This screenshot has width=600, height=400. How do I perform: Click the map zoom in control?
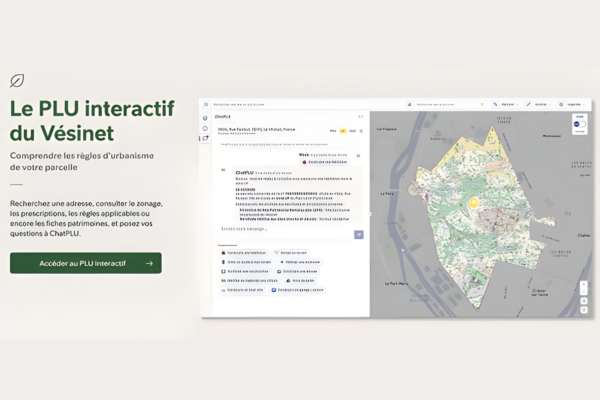[x=584, y=284]
